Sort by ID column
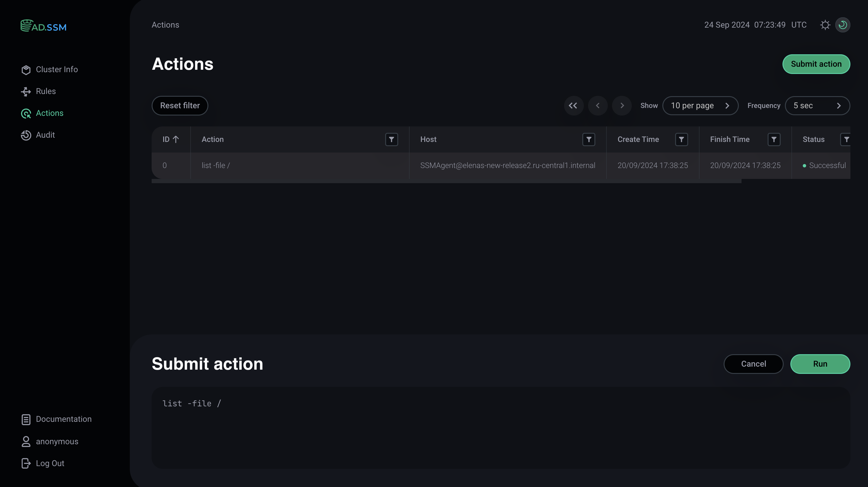868x487 pixels. pyautogui.click(x=170, y=139)
